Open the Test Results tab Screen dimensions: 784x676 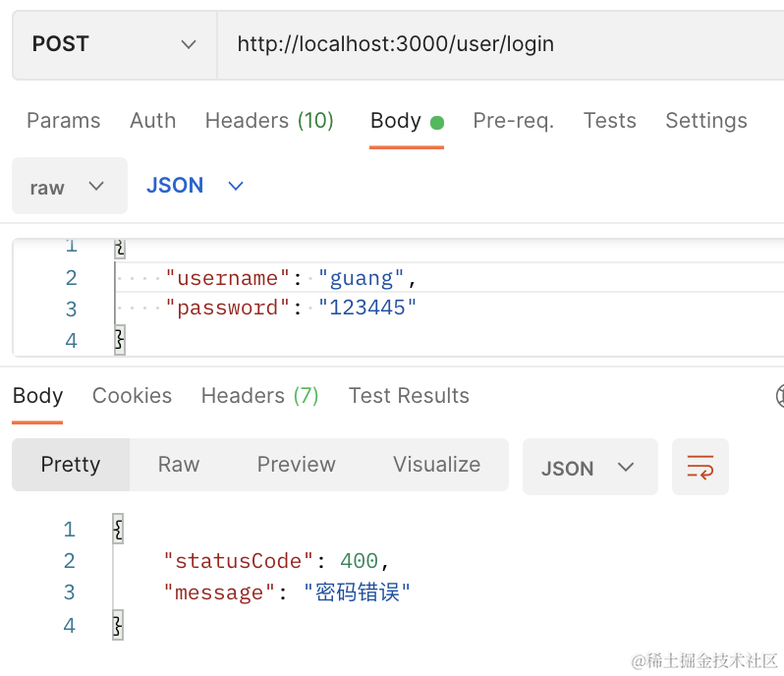pos(409,396)
